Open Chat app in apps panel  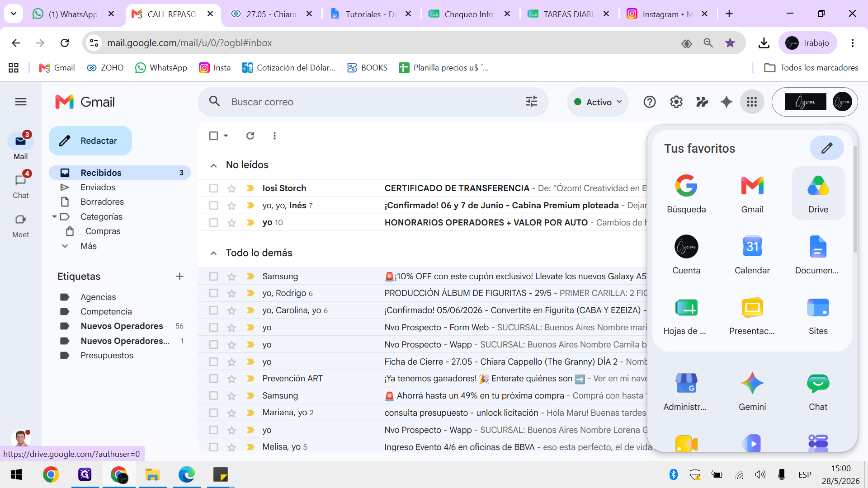(818, 391)
